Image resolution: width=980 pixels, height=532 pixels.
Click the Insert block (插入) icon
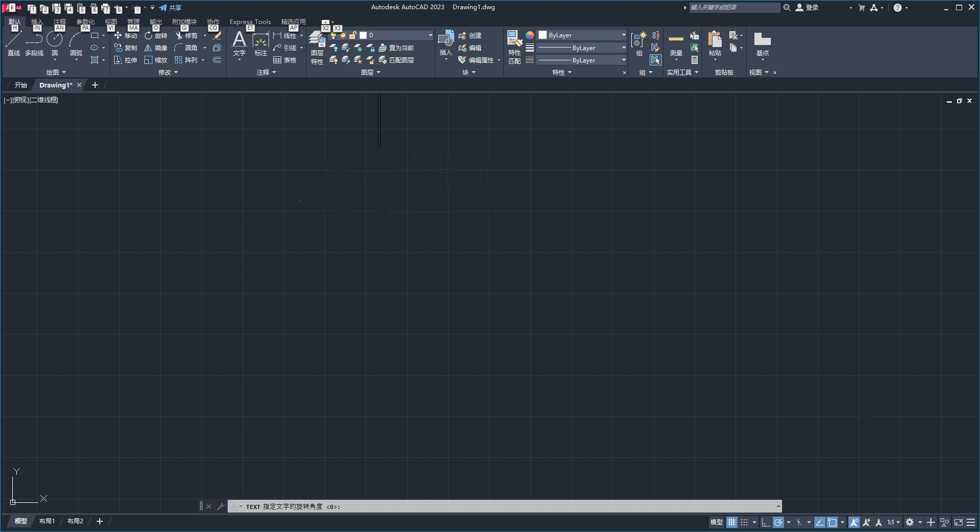pos(446,42)
